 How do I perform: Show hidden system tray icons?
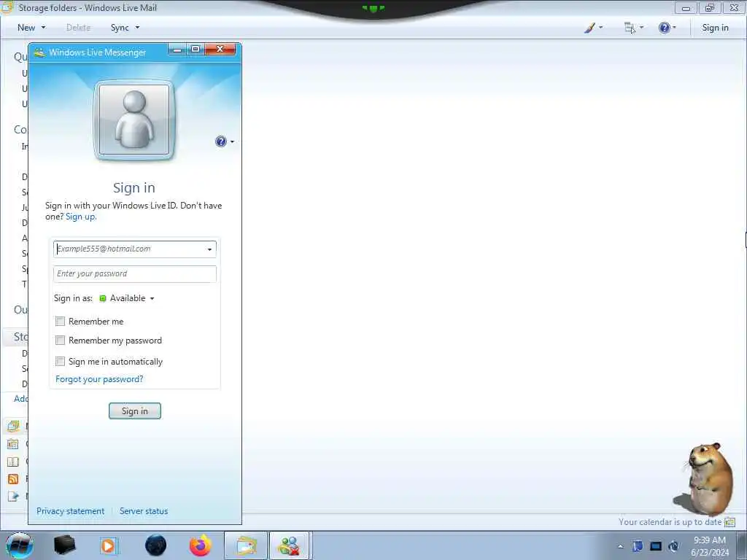click(620, 547)
